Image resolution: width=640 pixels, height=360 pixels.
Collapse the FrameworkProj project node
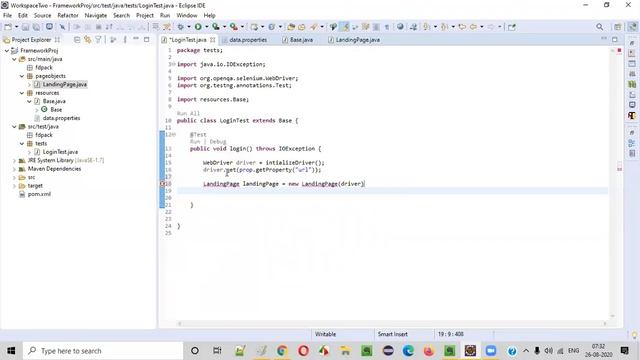point(7,51)
